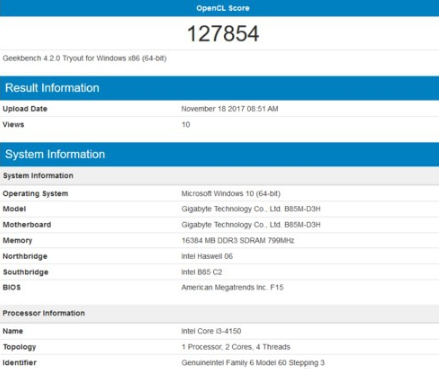Screen dimensions: 439x369
Task: Click the Views label
Action: click(13, 125)
